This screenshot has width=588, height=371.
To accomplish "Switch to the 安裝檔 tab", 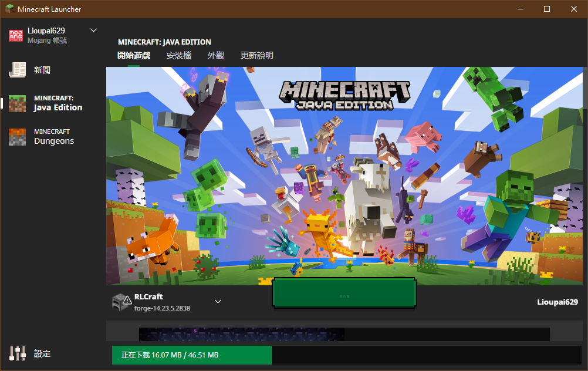I will tap(179, 56).
